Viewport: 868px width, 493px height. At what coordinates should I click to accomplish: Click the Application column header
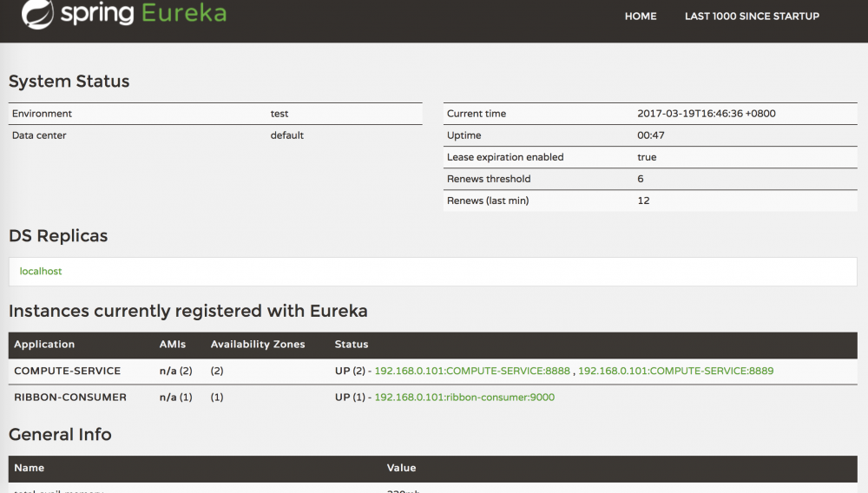point(44,345)
